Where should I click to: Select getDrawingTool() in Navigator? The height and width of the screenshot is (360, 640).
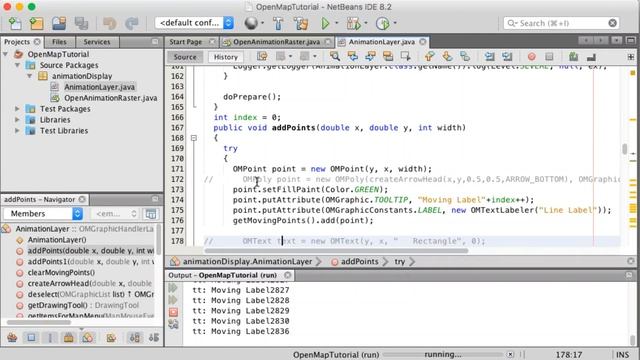pyautogui.click(x=83, y=305)
